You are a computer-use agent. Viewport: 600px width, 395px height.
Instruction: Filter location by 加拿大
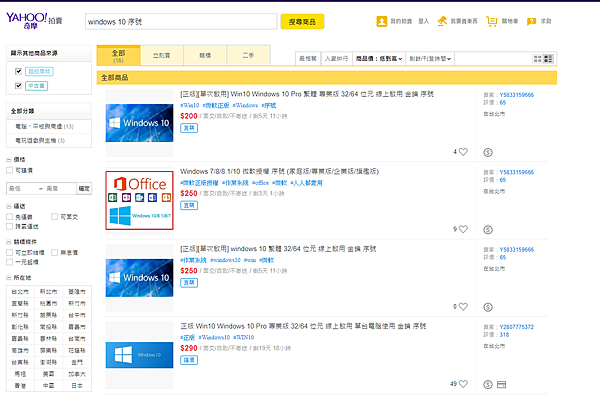pos(77,374)
